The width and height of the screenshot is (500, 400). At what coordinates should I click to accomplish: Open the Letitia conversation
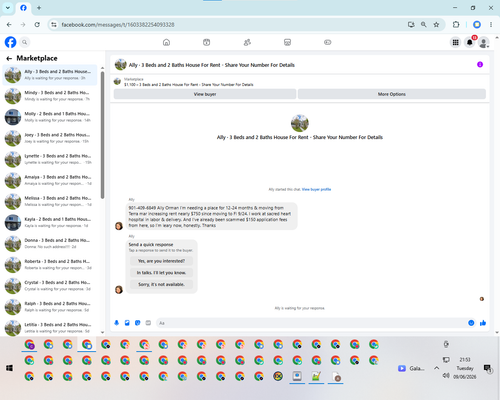(50, 328)
